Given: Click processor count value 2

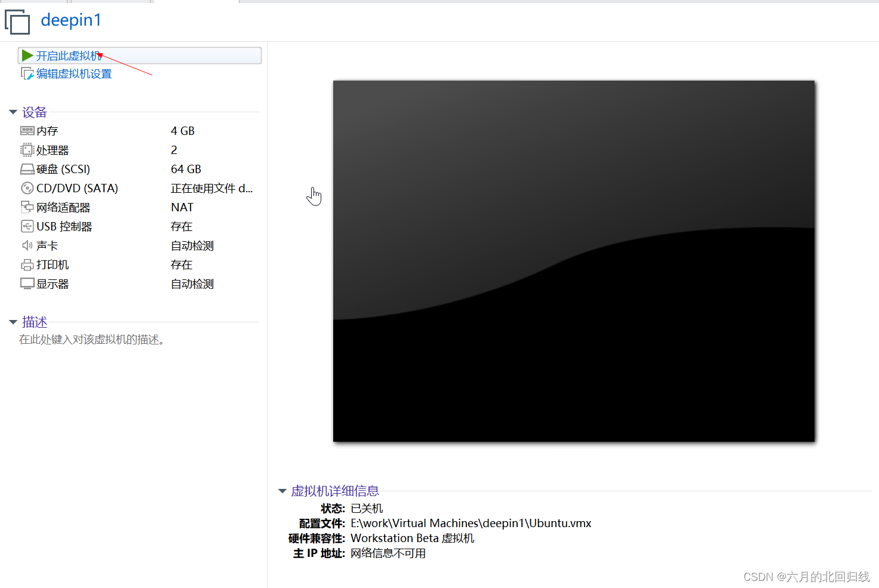Looking at the screenshot, I should [x=174, y=150].
